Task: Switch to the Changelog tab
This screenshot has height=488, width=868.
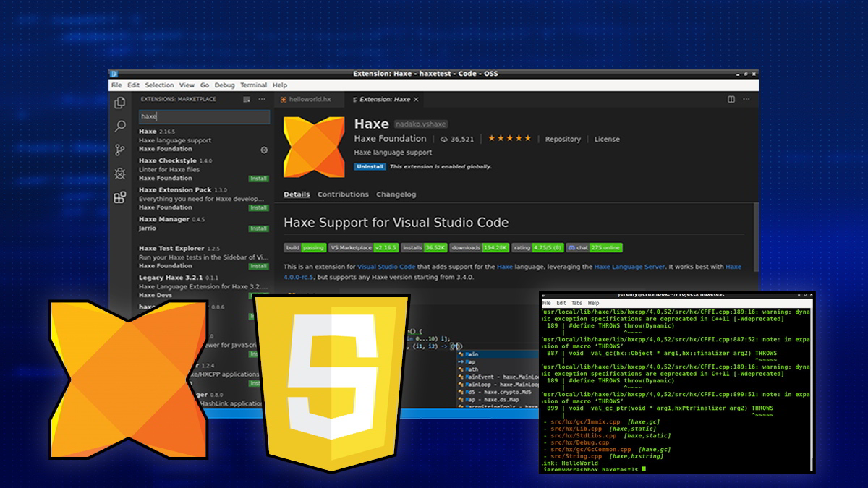Action: [x=396, y=194]
